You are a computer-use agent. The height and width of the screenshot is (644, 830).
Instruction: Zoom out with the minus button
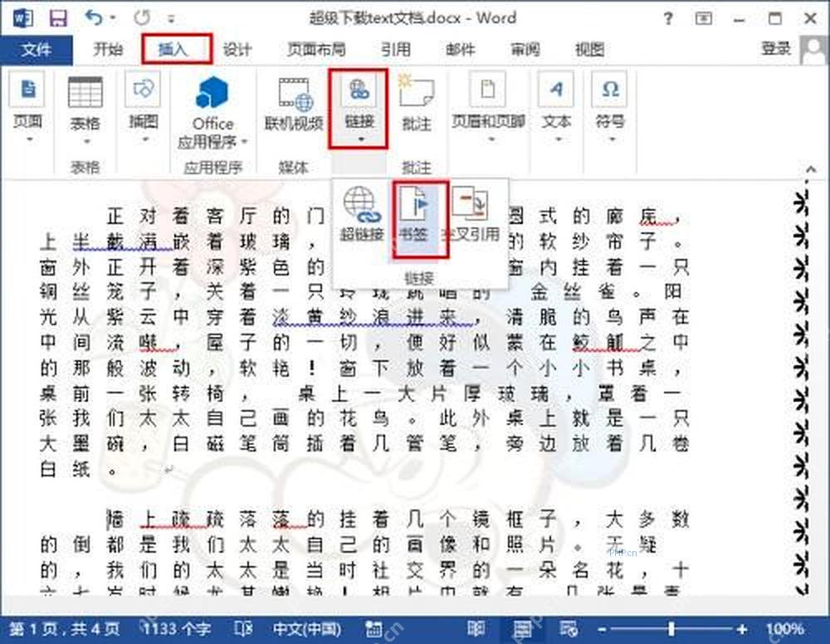pos(602,629)
